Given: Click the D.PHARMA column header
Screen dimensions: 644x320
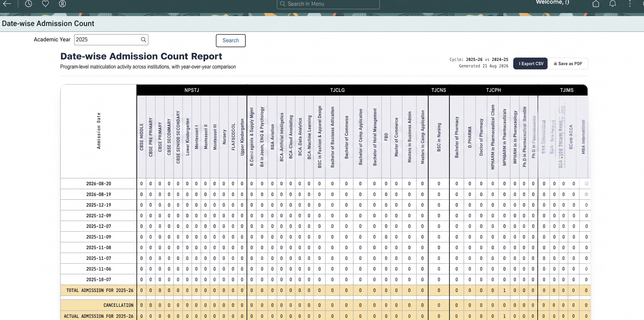Looking at the screenshot, I should click(x=470, y=137).
